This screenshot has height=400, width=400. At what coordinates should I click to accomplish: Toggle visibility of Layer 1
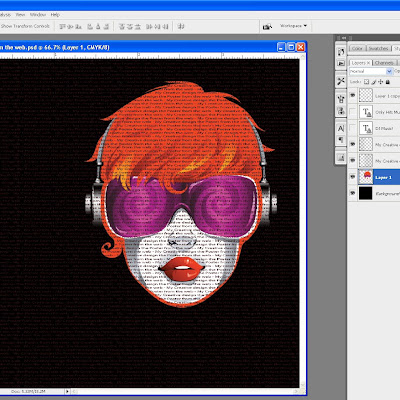click(353, 177)
